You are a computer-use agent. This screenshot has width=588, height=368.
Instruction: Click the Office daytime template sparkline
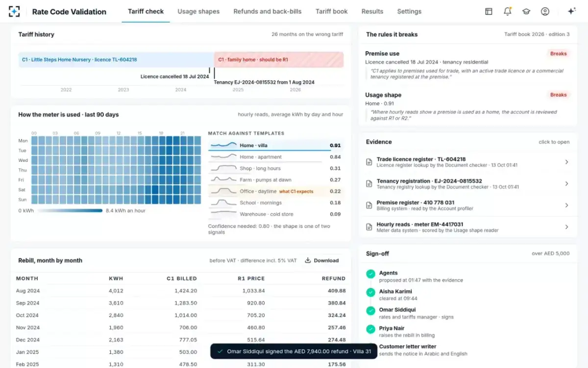[x=223, y=191]
